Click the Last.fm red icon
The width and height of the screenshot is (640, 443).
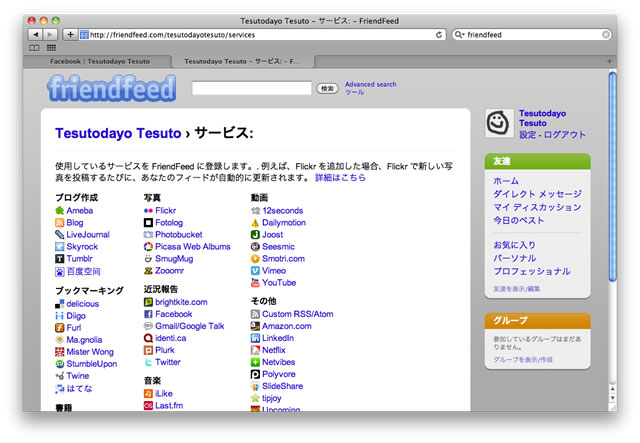click(x=148, y=405)
